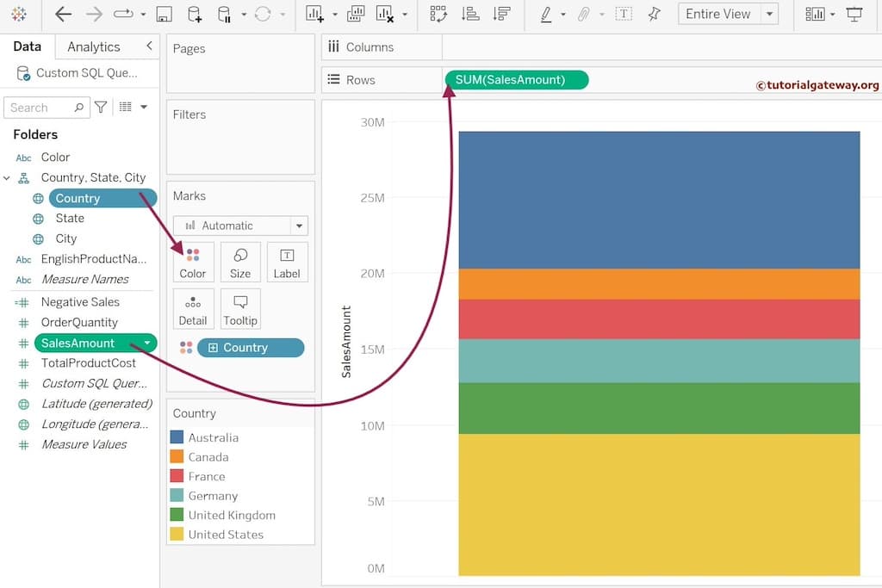Open the Presentation mode icon
882x588 pixels.
point(854,14)
